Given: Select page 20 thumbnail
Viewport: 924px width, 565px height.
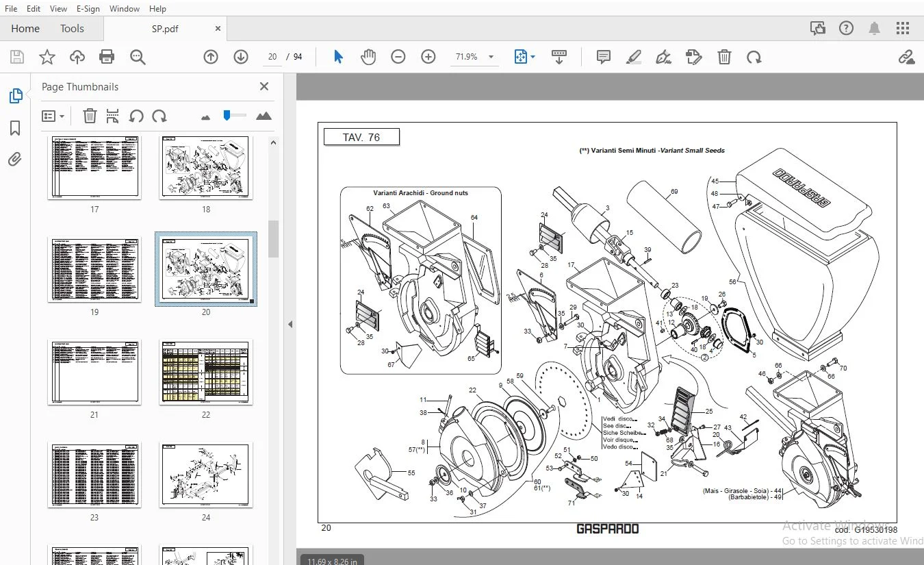Looking at the screenshot, I should (x=206, y=270).
